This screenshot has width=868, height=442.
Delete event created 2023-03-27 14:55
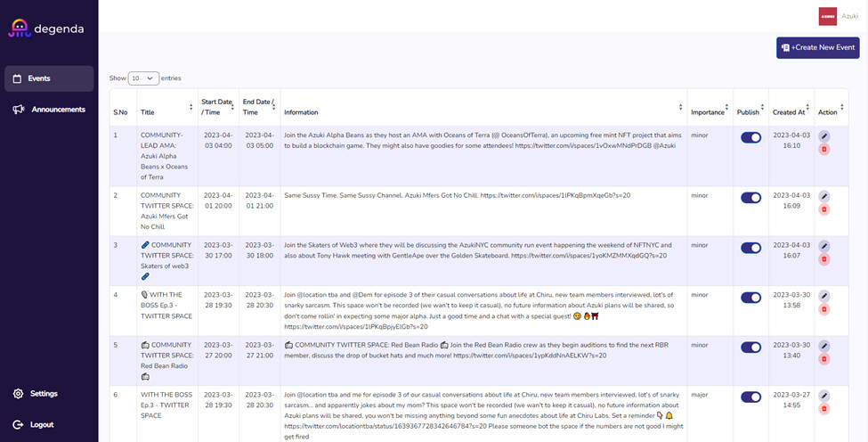point(824,409)
